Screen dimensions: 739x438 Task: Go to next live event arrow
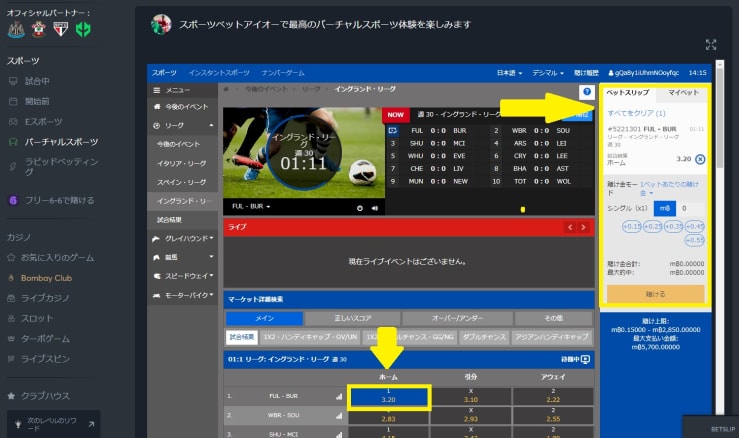click(583, 227)
